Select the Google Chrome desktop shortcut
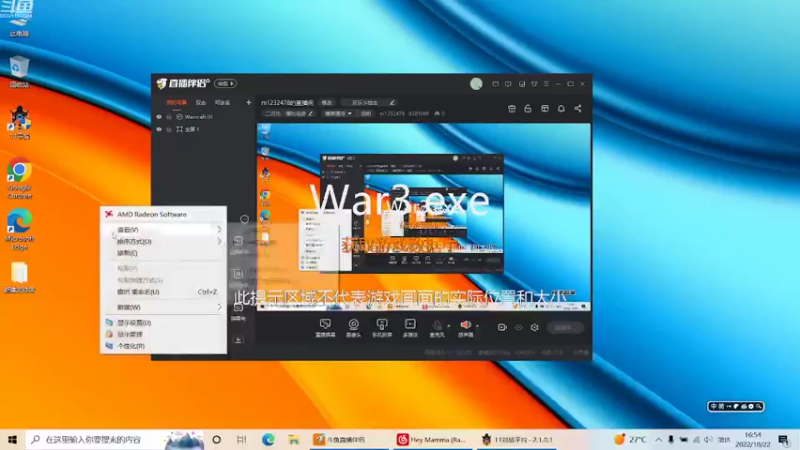Viewport: 800px width, 450px height. (x=19, y=178)
